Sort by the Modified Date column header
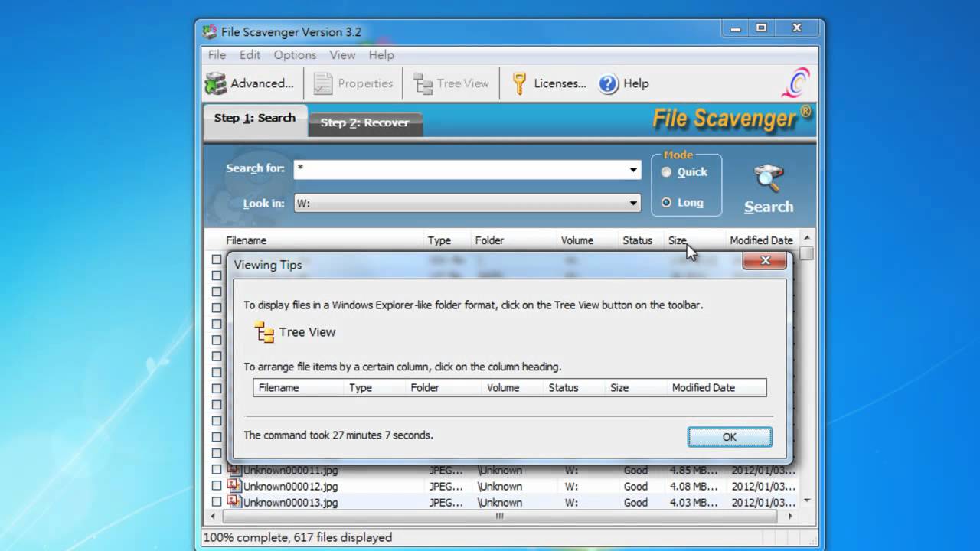980x551 pixels. 762,240
